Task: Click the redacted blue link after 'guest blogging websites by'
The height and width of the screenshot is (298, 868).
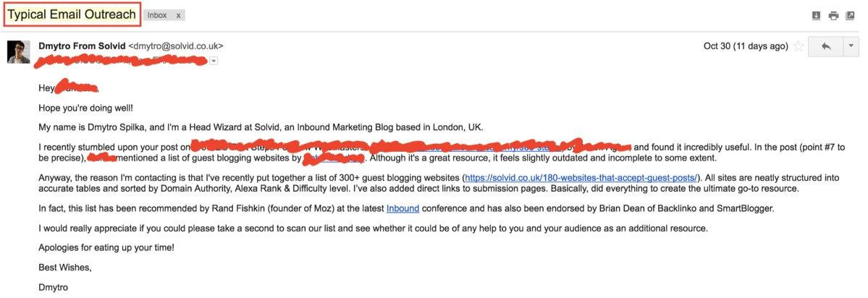Action: point(334,158)
